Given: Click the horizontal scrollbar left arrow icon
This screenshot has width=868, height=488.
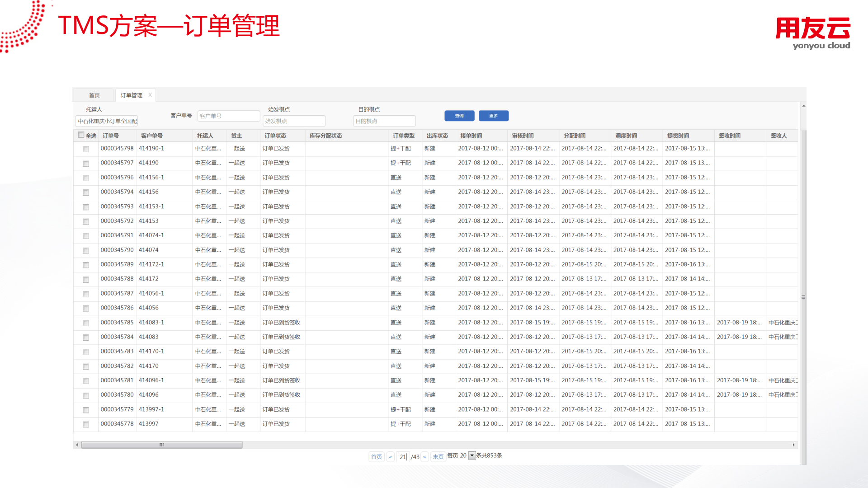Looking at the screenshot, I should (x=77, y=445).
